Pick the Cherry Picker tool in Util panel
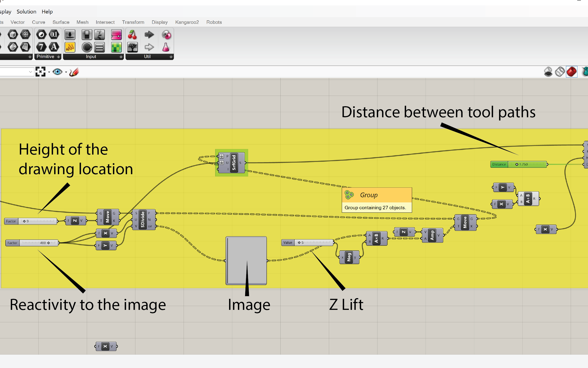Image resolution: width=588 pixels, height=368 pixels. click(133, 35)
